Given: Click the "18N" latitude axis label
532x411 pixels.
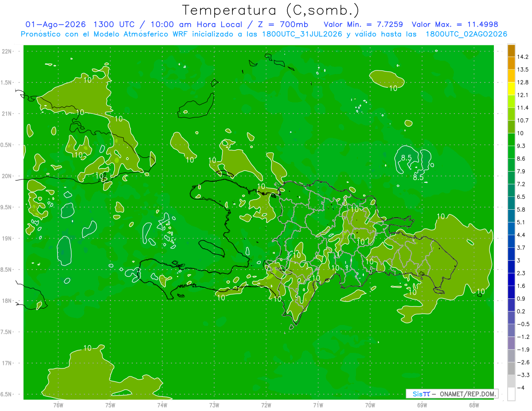Looking at the screenshot, I should [x=8, y=301].
